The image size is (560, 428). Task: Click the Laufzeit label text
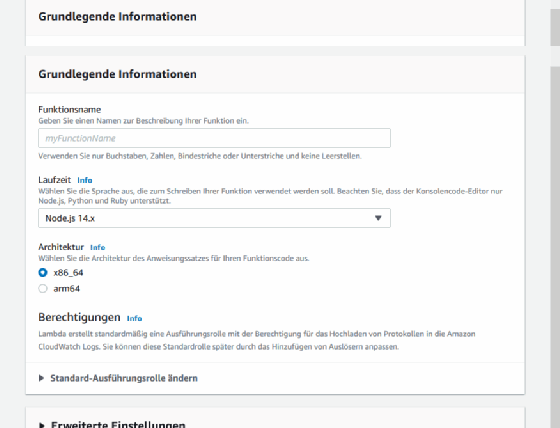click(55, 180)
